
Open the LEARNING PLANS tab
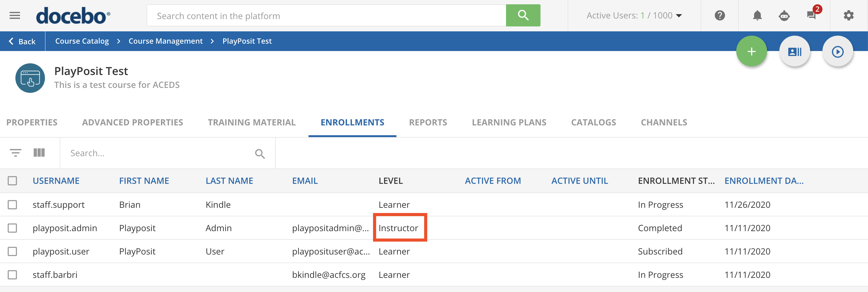point(509,122)
